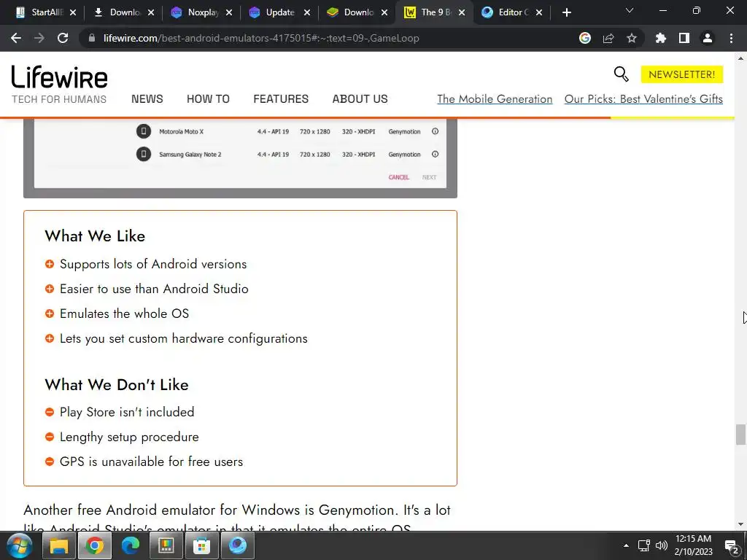Screen dimensions: 747x560
Task: Open the notification center icon
Action: (x=732, y=547)
